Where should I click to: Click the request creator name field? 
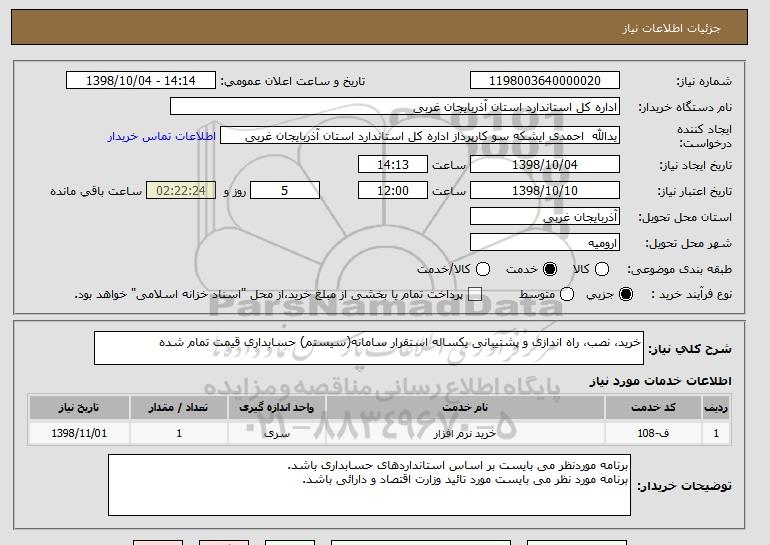pos(420,136)
